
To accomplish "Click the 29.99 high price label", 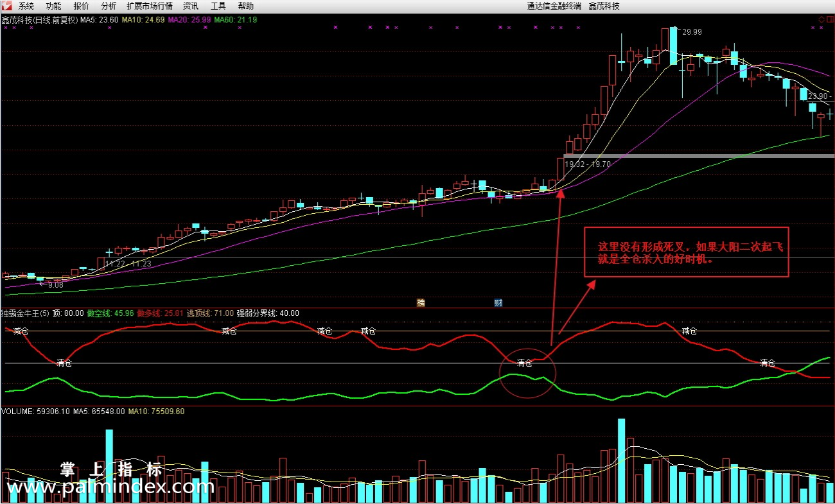I will coord(692,32).
